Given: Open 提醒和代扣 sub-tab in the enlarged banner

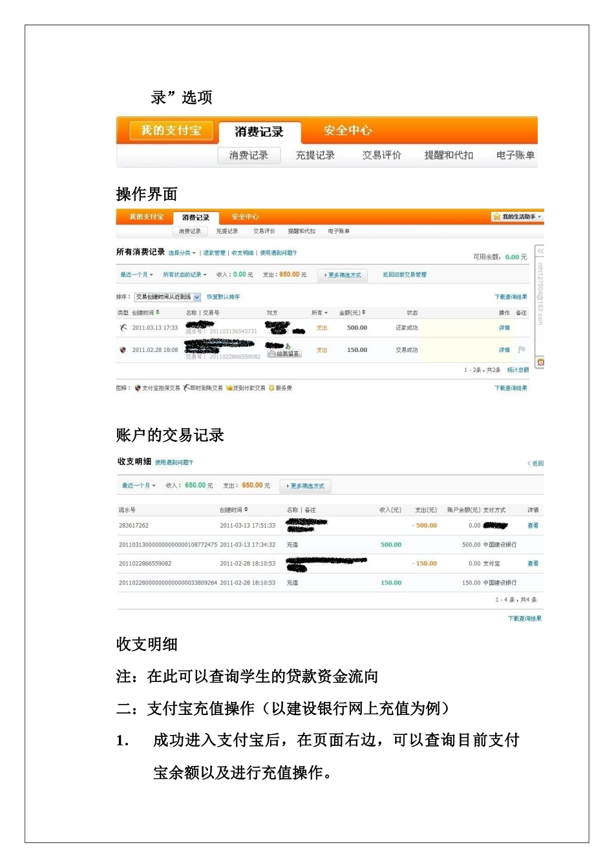Looking at the screenshot, I should pyautogui.click(x=449, y=156).
